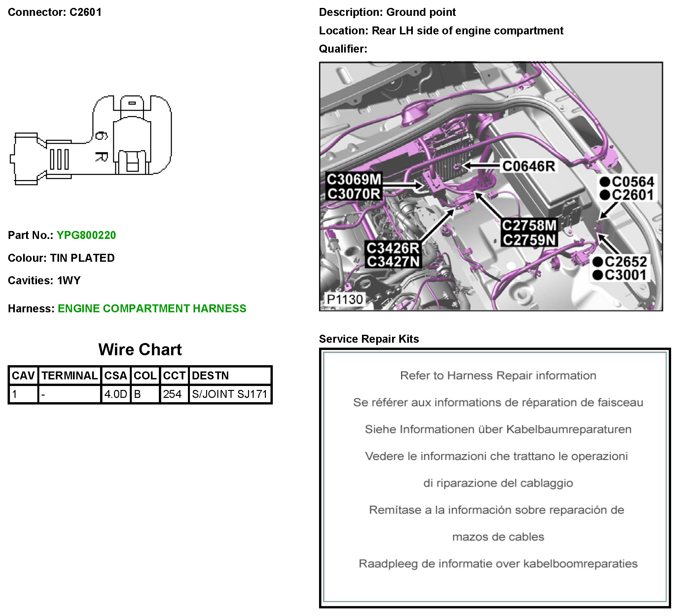Viewport: 683px width, 616px height.
Task: Open the ENGINE COMPARTMENT HARNESS link
Action: pyautogui.click(x=152, y=309)
